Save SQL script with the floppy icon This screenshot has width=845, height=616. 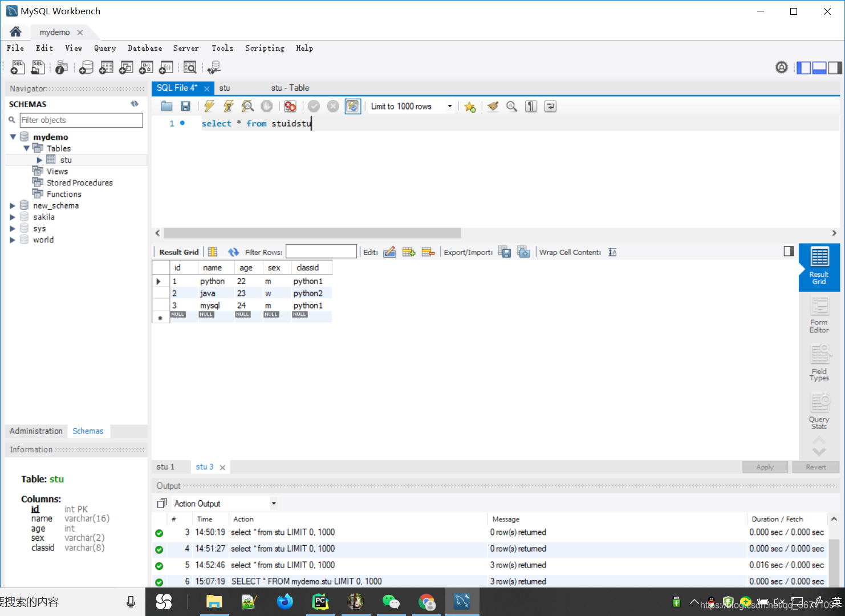click(185, 106)
